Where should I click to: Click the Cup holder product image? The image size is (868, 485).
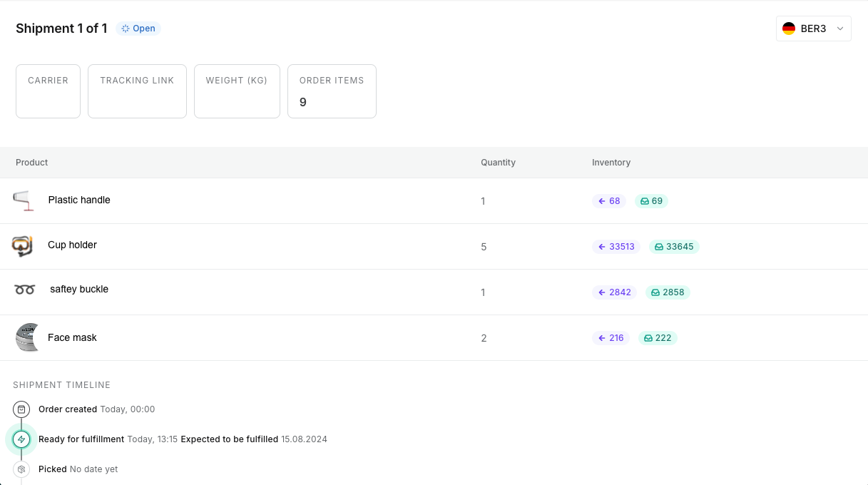23,246
